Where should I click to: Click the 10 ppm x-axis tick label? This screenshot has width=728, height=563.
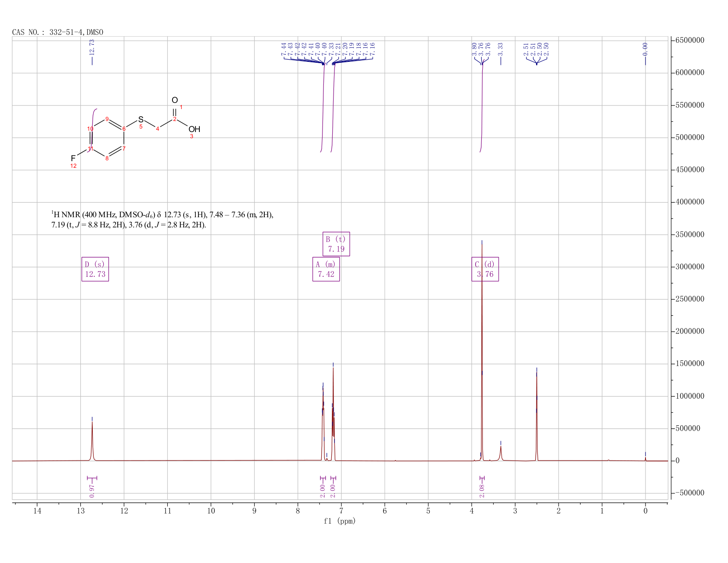(211, 511)
